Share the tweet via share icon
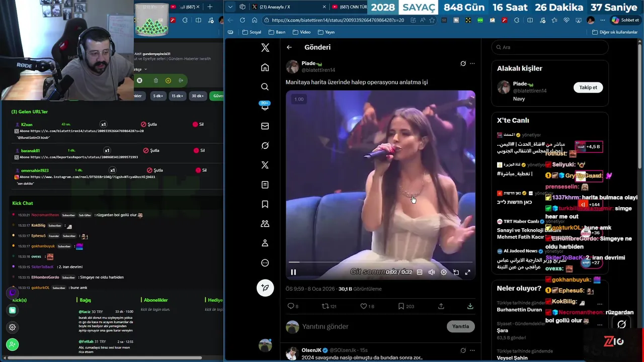644x362 pixels. coord(441,306)
